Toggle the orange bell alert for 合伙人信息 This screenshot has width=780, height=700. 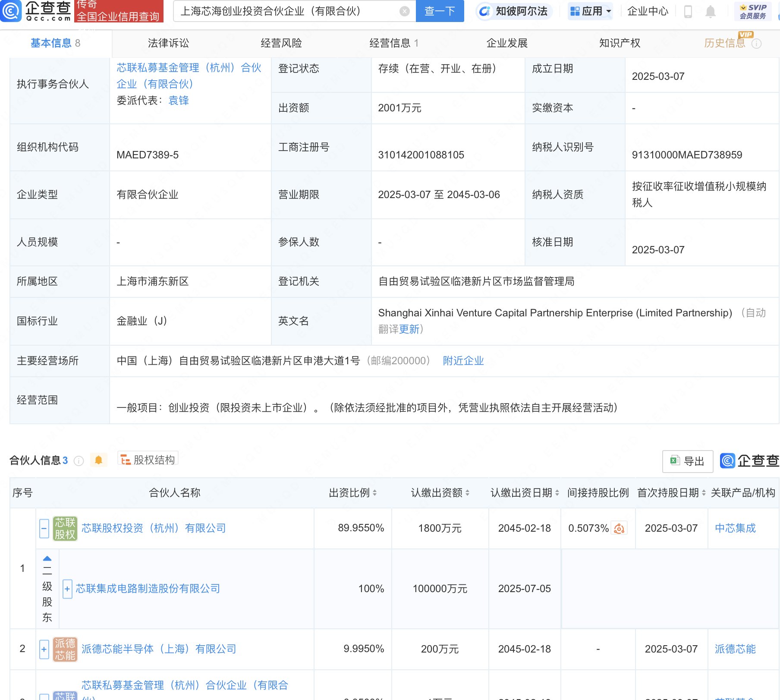pyautogui.click(x=98, y=460)
